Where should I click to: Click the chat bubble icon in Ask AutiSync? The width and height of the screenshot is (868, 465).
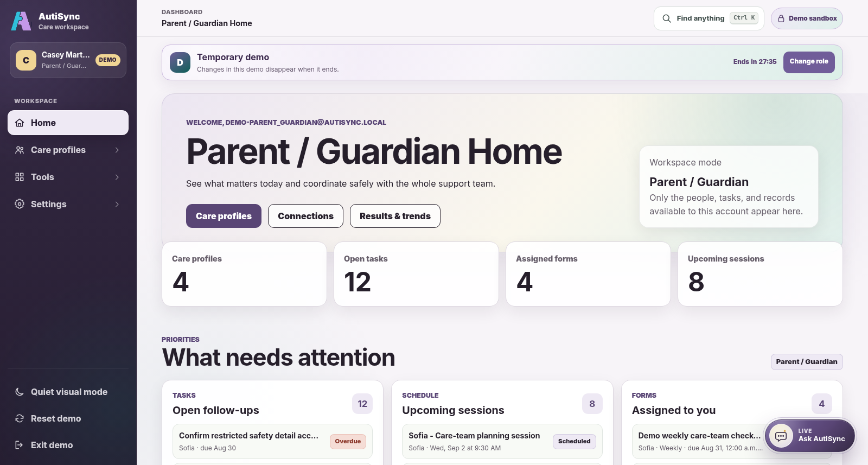(x=781, y=436)
